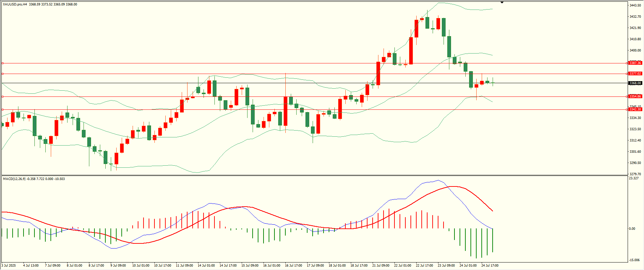644x270 pixels.
Task: Select left handle of 3354.86 horizontal line
Action: coord(3,96)
